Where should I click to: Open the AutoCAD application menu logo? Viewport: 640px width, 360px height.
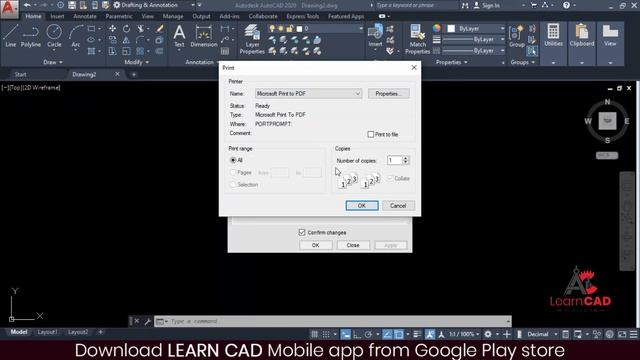8,8
